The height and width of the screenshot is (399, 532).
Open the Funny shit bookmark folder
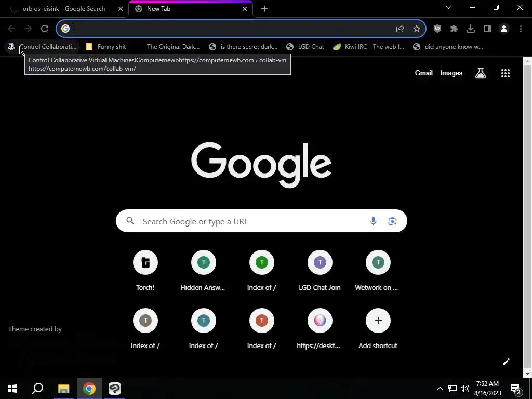pyautogui.click(x=106, y=47)
